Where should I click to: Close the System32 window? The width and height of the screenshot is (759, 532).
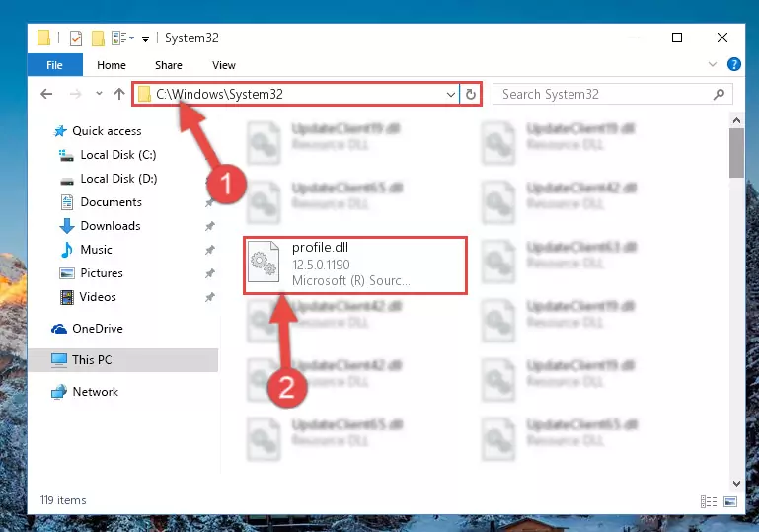[722, 38]
